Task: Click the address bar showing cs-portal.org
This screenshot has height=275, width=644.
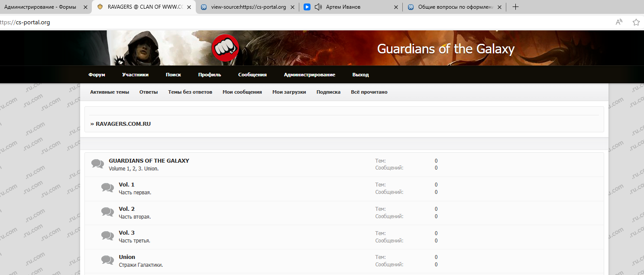Action: pyautogui.click(x=303, y=22)
